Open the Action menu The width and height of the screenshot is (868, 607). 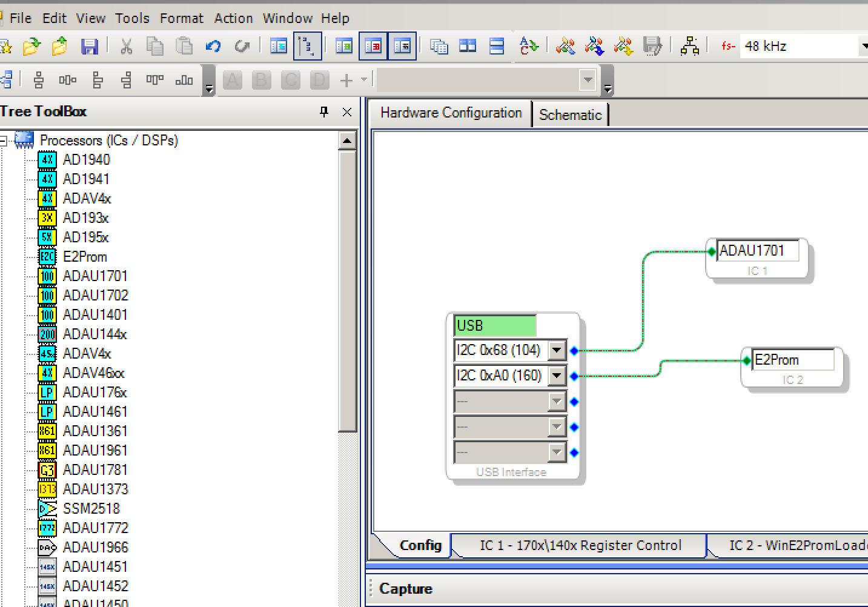[x=233, y=18]
